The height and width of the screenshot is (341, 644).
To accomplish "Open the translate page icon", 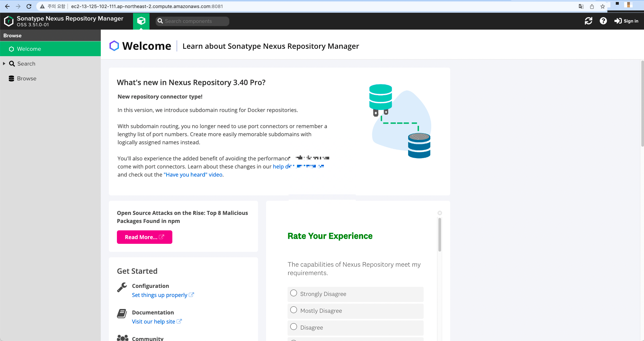I will (x=581, y=6).
